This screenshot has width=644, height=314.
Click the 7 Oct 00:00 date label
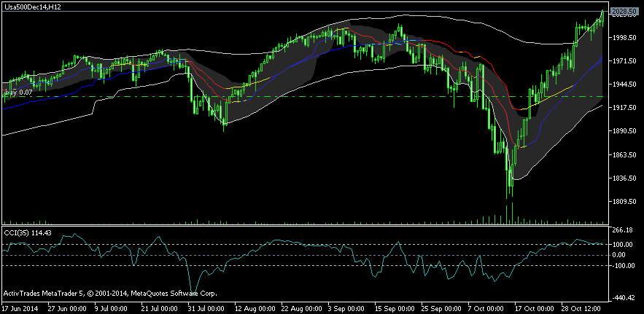tap(486, 308)
